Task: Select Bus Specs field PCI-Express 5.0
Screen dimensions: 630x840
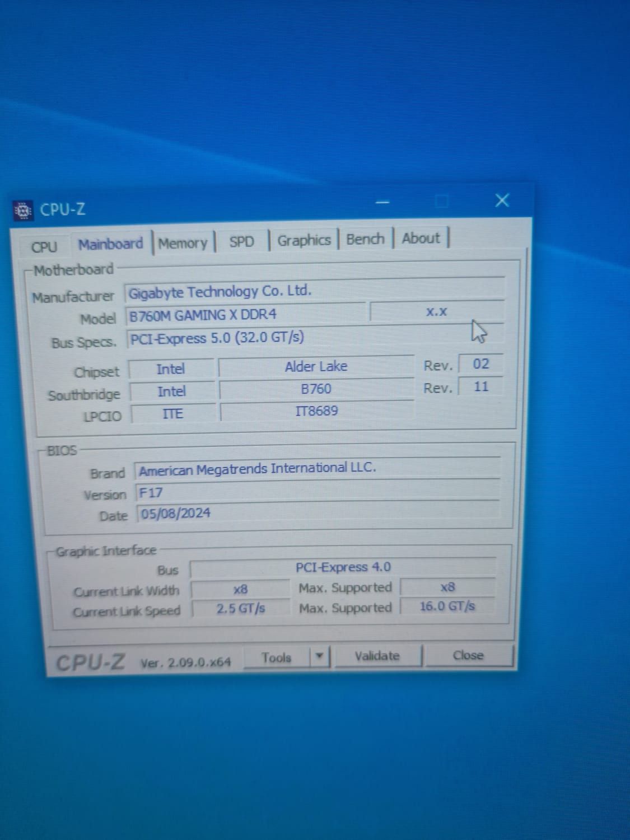Action: coord(315,337)
